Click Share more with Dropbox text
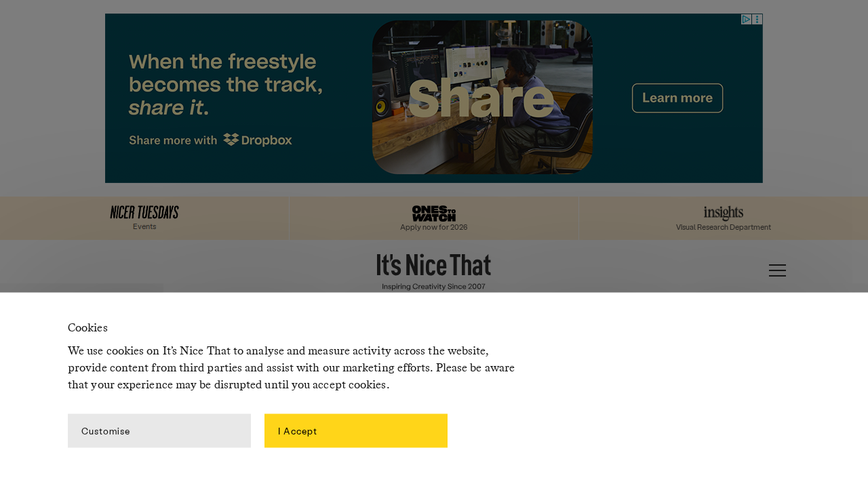Viewport: 868px width, 488px height. pos(210,140)
